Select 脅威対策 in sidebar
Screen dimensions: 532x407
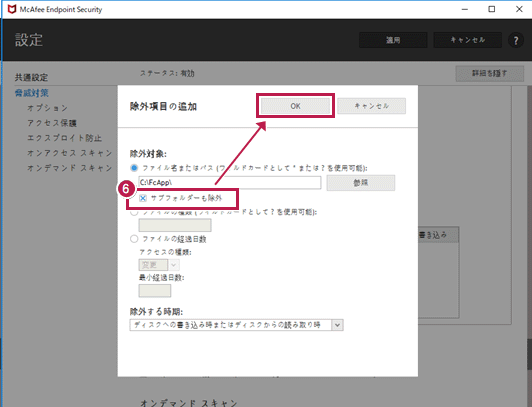[x=32, y=93]
